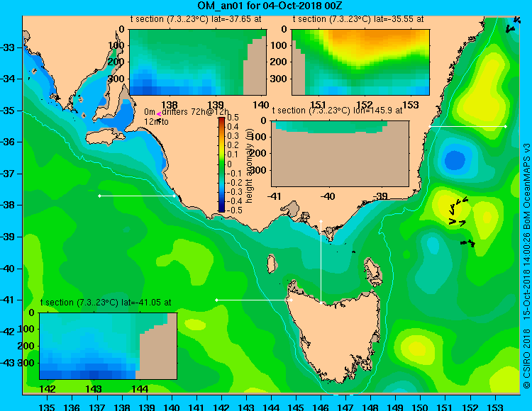Click the '15-Oct-2018 14:00:26 BoM OceanMAPS v3' timestamp text
532x411 pixels.
[526, 232]
